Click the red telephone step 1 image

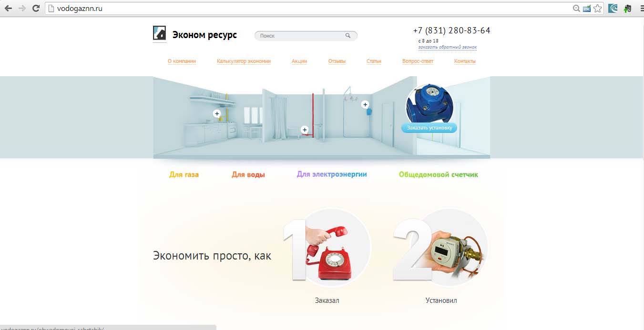tap(334, 248)
